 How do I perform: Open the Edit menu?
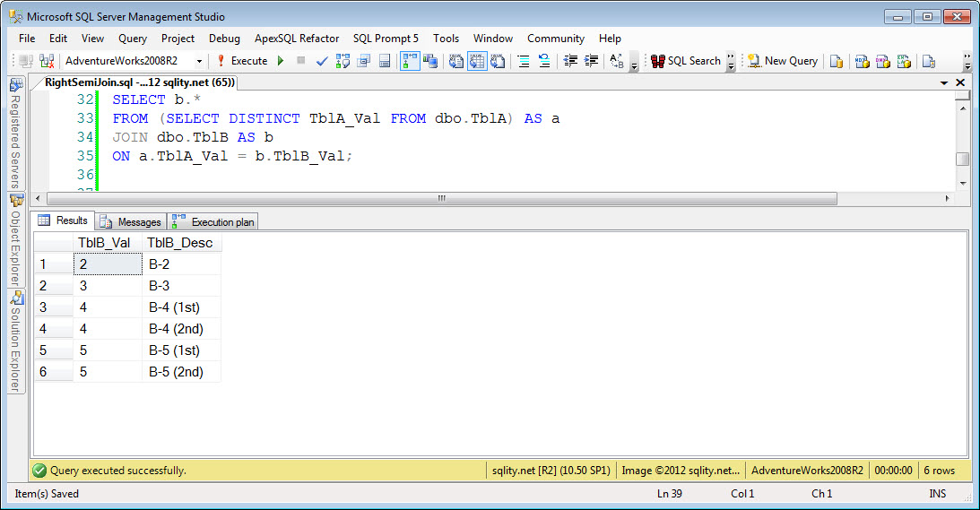[58, 39]
